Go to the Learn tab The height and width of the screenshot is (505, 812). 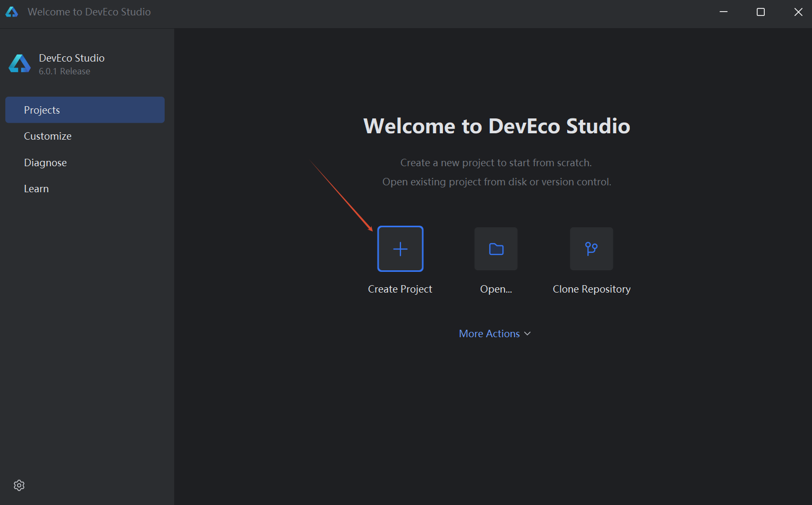tap(85, 189)
